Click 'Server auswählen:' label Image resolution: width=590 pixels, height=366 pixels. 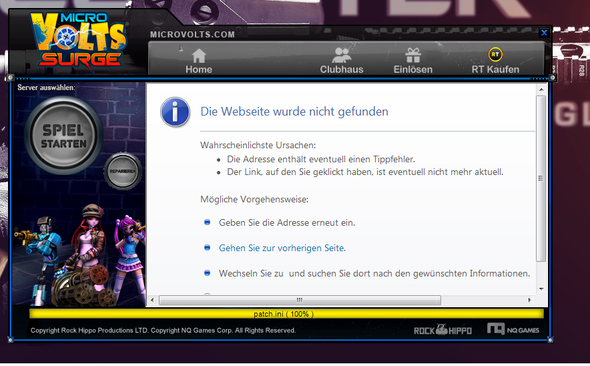(46, 87)
